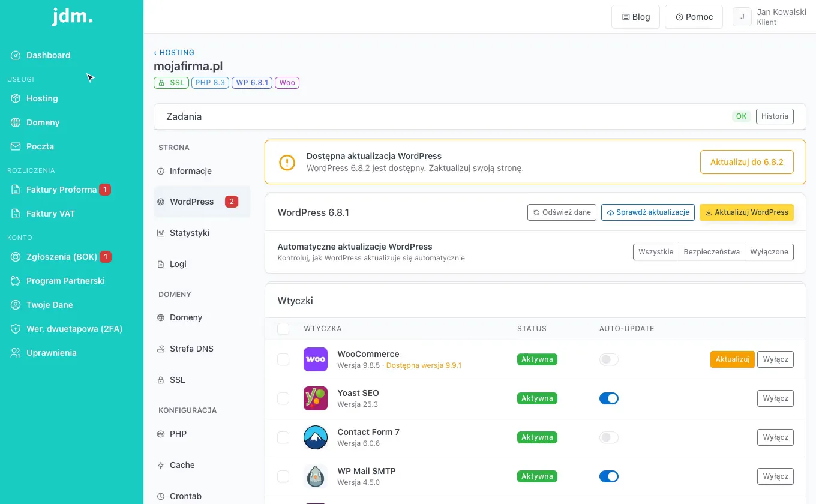The image size is (816, 504).
Task: Select all plugins with header checkbox
Action: [x=283, y=329]
